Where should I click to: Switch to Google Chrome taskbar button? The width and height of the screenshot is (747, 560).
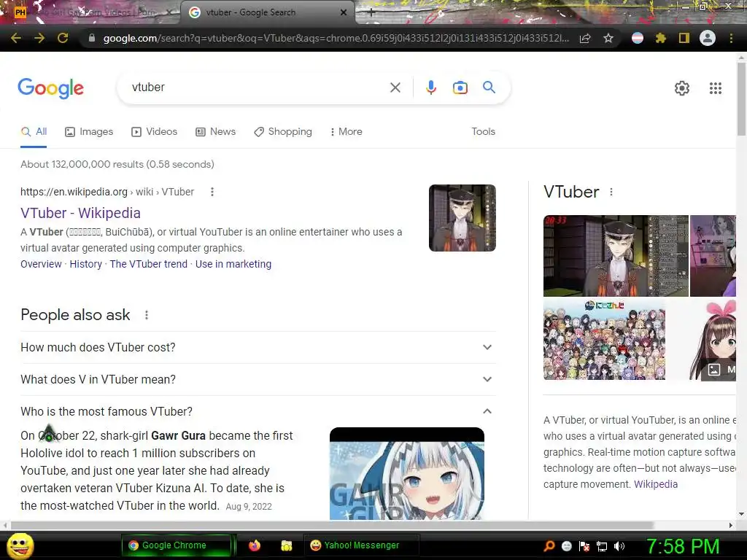pos(176,545)
